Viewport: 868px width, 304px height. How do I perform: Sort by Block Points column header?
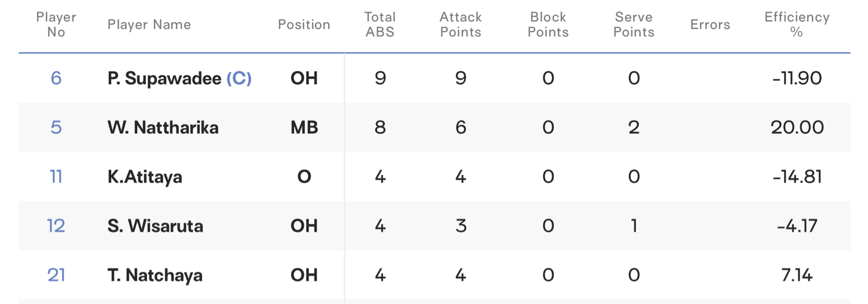(549, 25)
